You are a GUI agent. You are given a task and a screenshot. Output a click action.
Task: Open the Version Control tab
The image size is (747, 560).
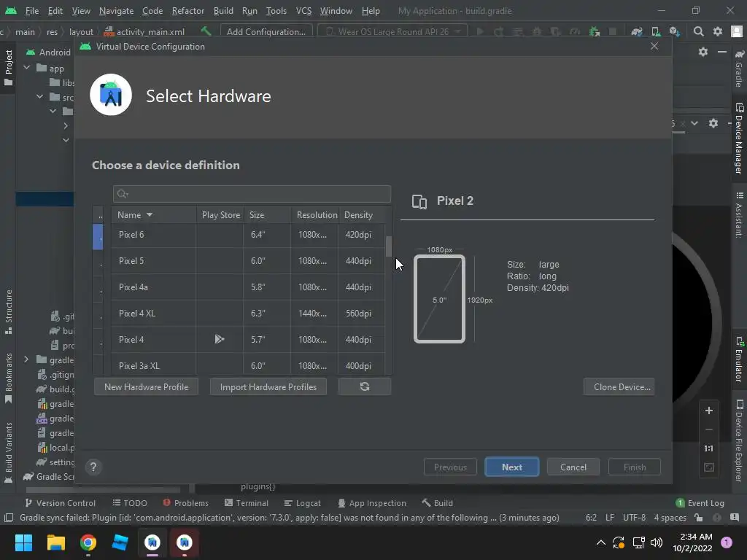[x=60, y=503]
